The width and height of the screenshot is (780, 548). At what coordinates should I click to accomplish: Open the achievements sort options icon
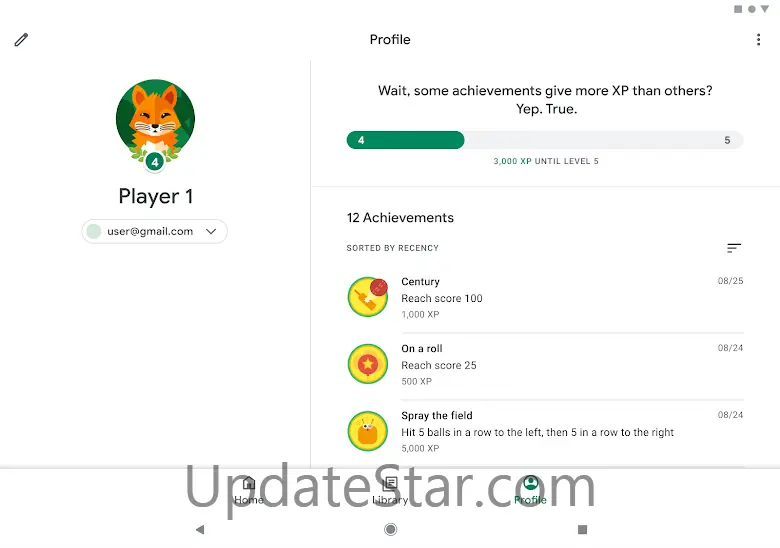734,248
